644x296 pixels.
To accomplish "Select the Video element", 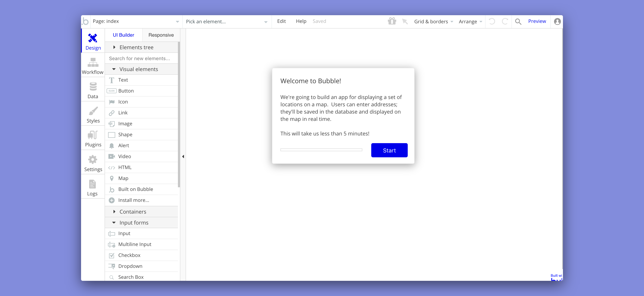I will (x=141, y=156).
